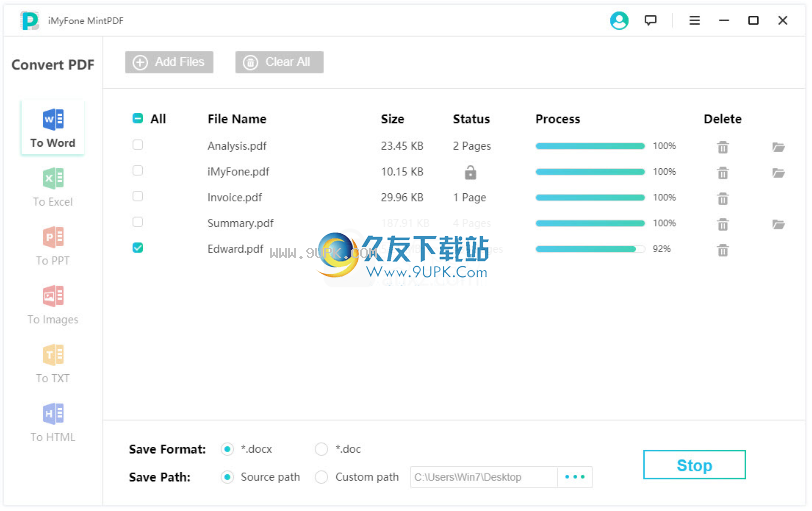Select the To Word conversion tab
The width and height of the screenshot is (812, 511).
pos(53,128)
